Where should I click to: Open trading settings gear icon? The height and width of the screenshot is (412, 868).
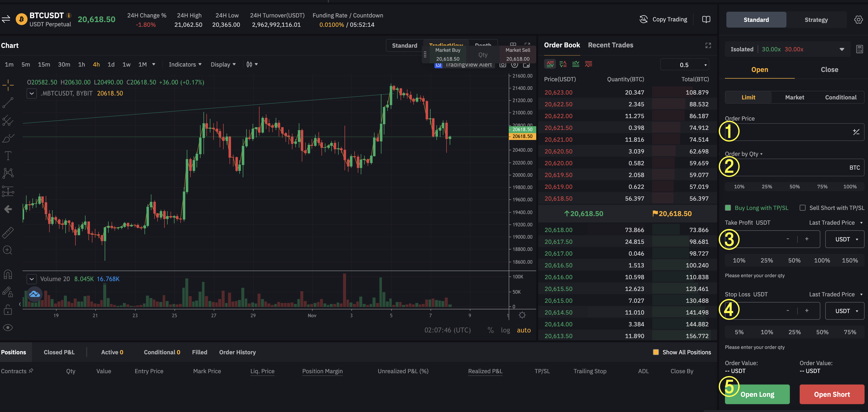858,20
